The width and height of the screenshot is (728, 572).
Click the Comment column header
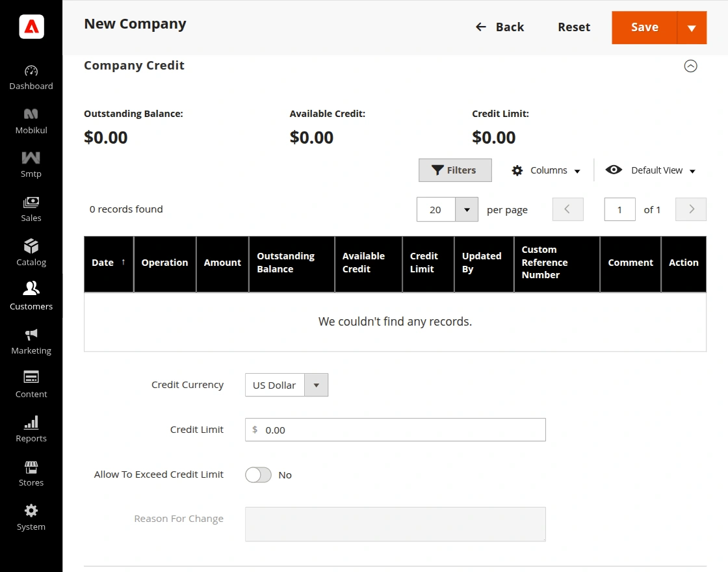click(630, 264)
